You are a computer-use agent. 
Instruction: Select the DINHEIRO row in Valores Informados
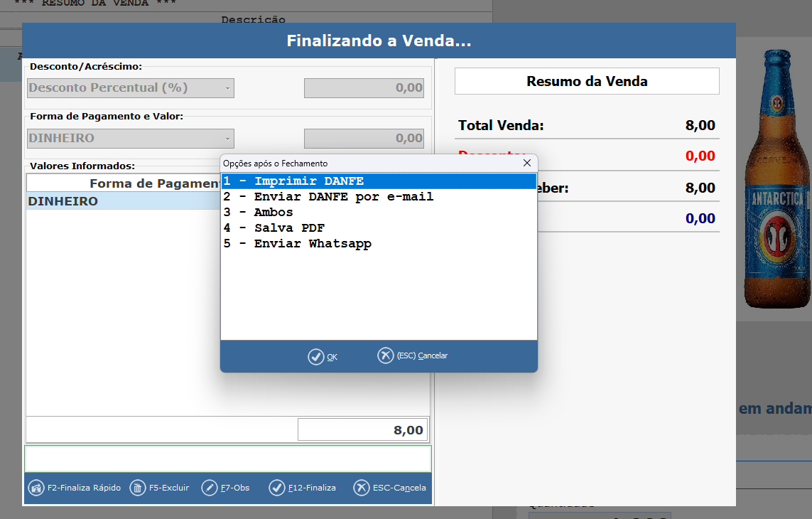point(121,202)
